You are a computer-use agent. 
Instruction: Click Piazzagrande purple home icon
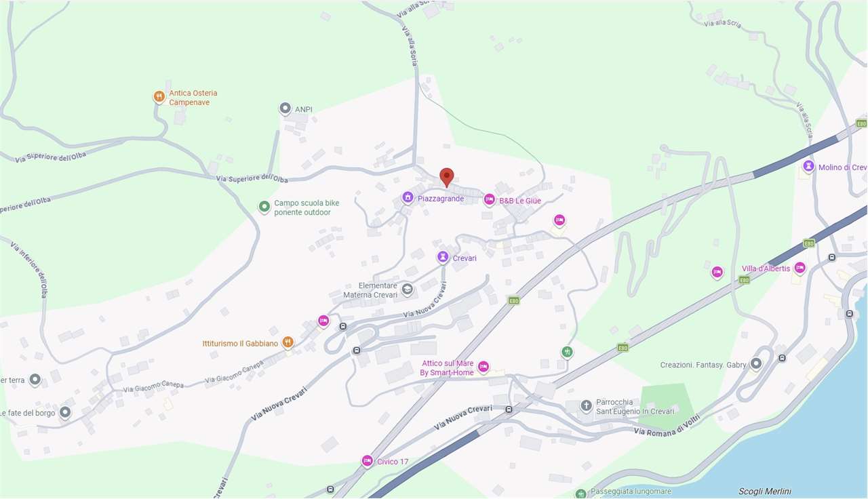coord(408,197)
